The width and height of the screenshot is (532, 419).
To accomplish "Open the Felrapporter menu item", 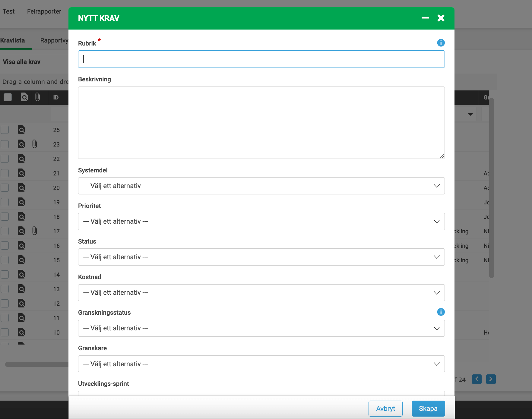I will pyautogui.click(x=44, y=11).
